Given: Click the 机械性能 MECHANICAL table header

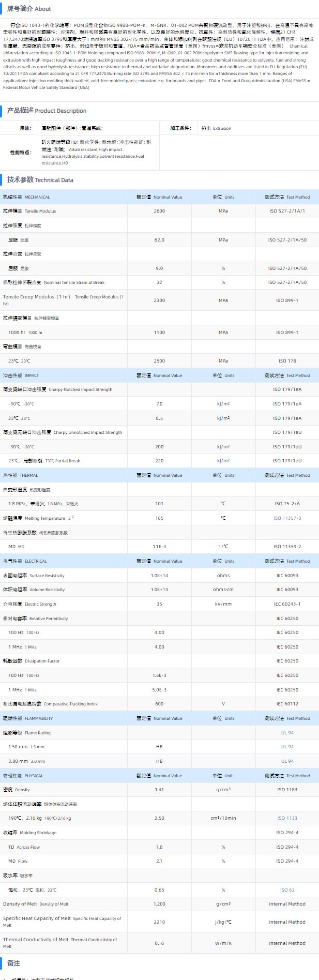Looking at the screenshot, I should 26,197.
